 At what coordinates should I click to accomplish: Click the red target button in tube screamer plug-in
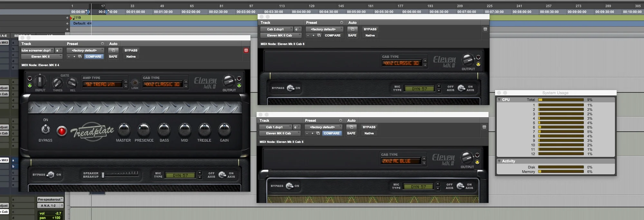tap(246, 50)
